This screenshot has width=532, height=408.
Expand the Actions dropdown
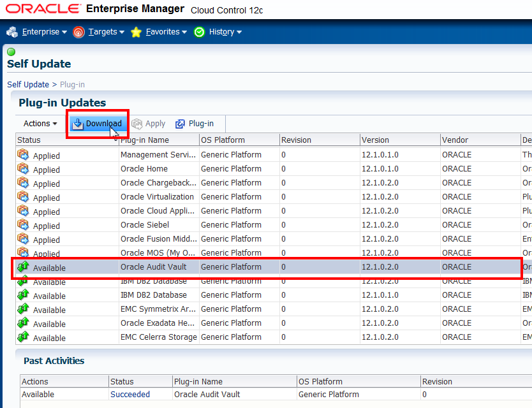(40, 124)
